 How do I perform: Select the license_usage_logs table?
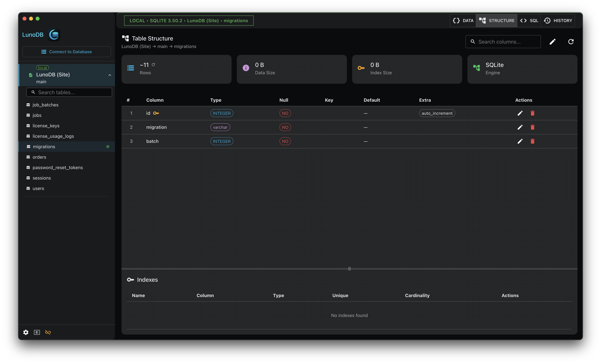(53, 136)
